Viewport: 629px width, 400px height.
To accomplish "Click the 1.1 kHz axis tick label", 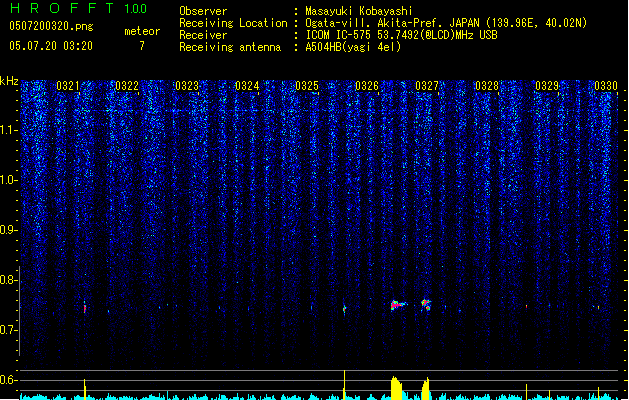I will click(x=8, y=130).
